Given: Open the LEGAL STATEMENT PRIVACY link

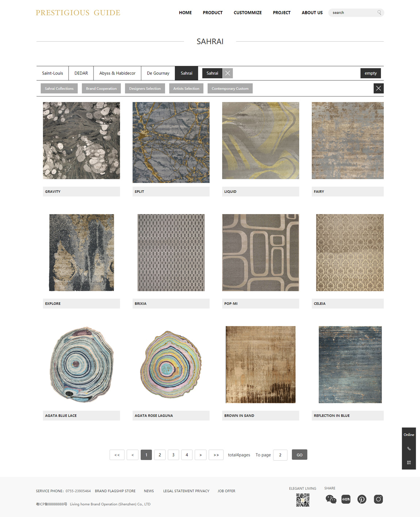Looking at the screenshot, I should point(186,491).
